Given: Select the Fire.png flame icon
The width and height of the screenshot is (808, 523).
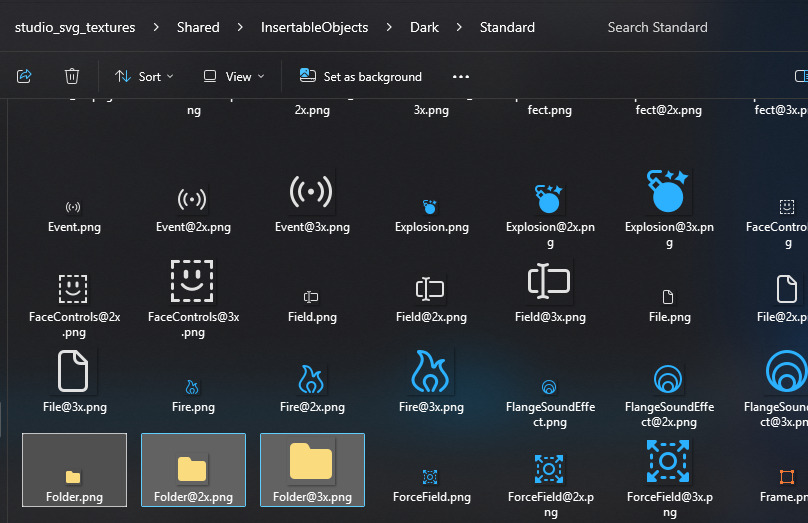Looking at the screenshot, I should (192, 387).
